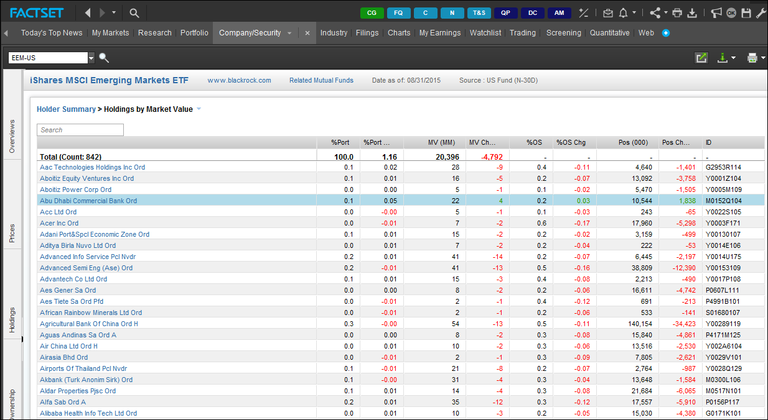
Task: Open the Related Mutual Funds link
Action: click(321, 80)
